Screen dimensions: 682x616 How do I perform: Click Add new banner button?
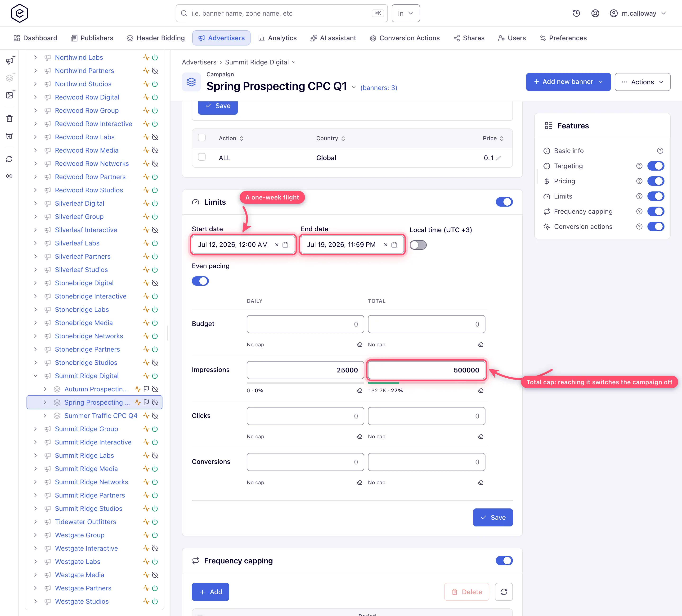(x=568, y=82)
